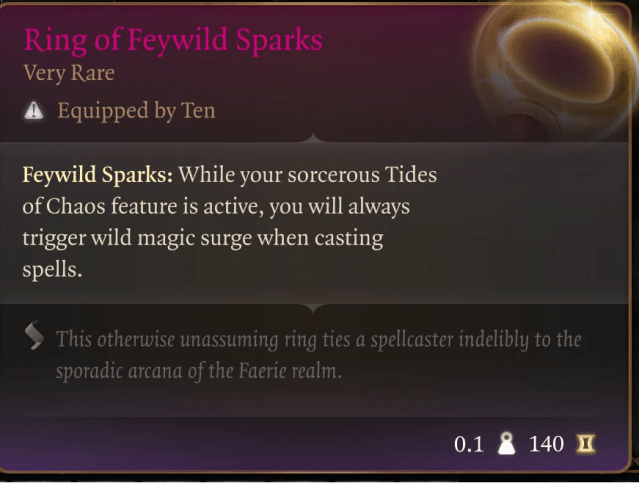639x483 pixels.
Task: Select the Ring of Feywild Sparks title
Action: click(173, 41)
